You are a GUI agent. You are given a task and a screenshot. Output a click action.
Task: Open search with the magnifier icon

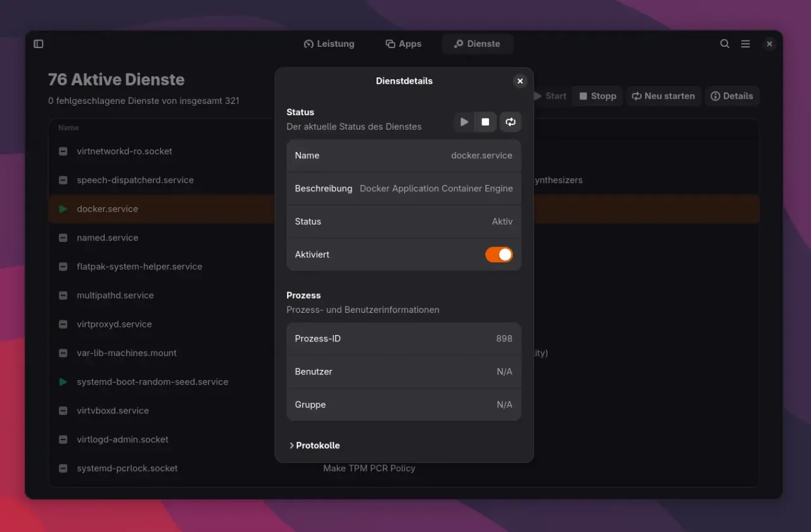tap(725, 44)
